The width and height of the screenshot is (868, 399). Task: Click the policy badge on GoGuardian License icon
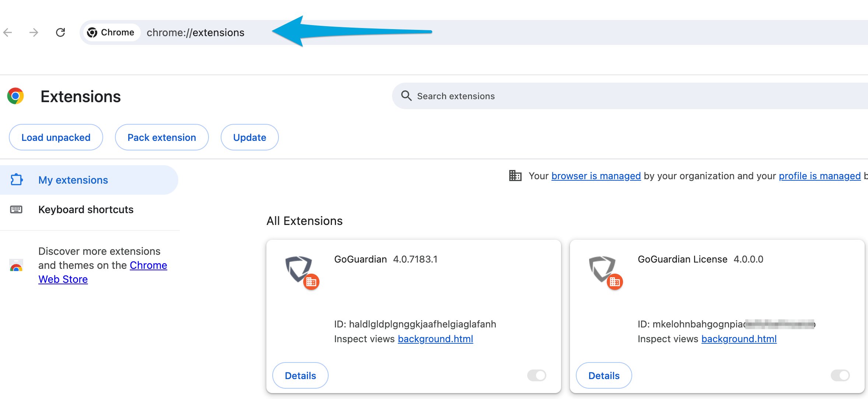[615, 282]
